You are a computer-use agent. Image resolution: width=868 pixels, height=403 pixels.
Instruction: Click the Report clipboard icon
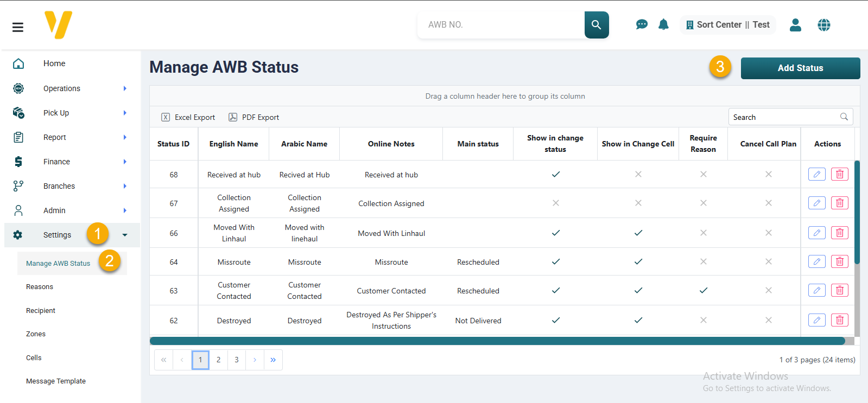18,137
